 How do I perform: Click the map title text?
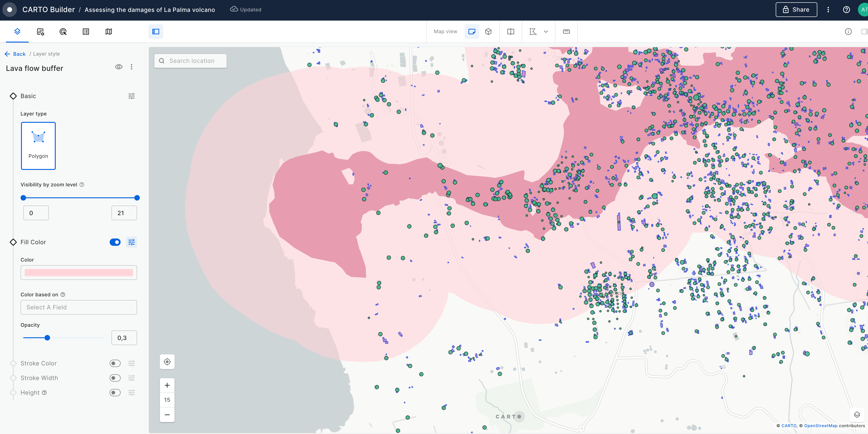[150, 9]
